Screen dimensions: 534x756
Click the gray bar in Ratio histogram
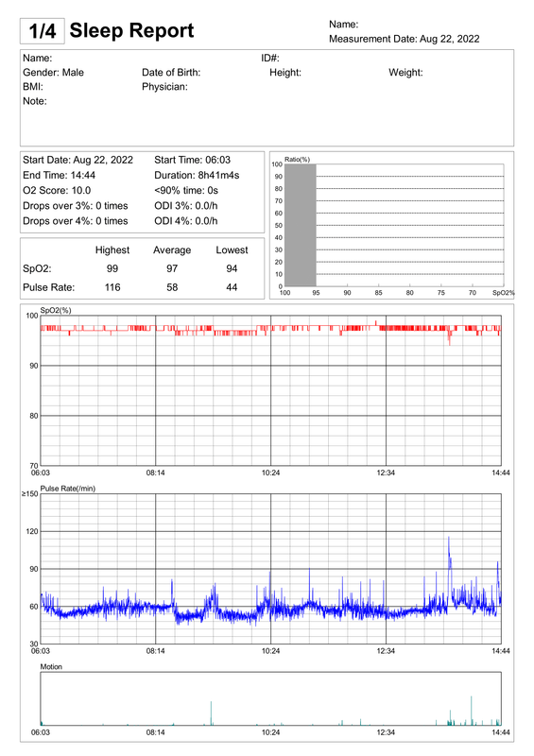coord(301,225)
